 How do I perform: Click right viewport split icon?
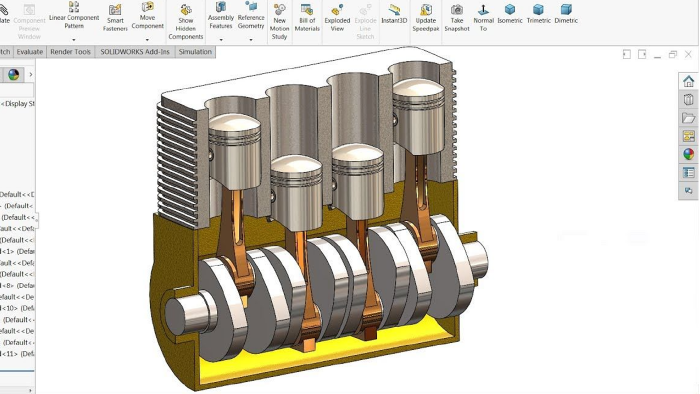tap(642, 54)
